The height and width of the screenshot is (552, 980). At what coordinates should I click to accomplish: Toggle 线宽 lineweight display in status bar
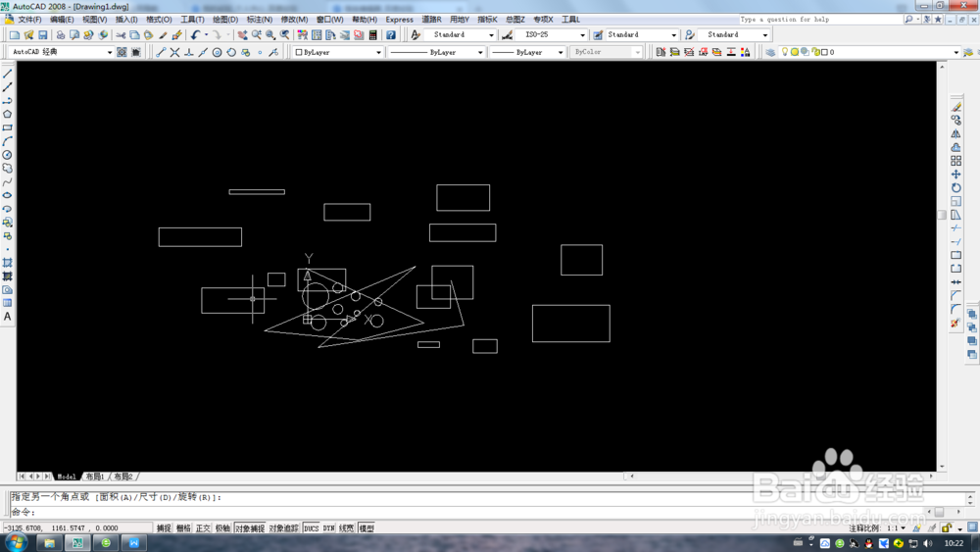[346, 528]
